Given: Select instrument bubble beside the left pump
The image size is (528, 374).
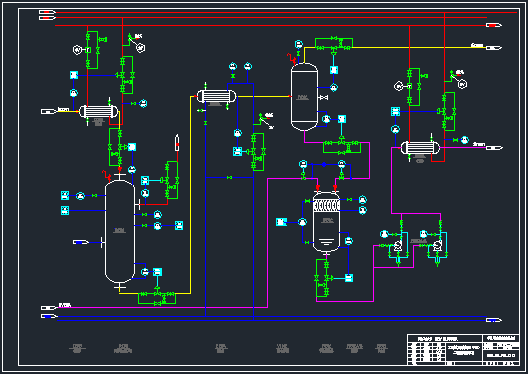Looking at the screenshot, I should coord(384,234).
